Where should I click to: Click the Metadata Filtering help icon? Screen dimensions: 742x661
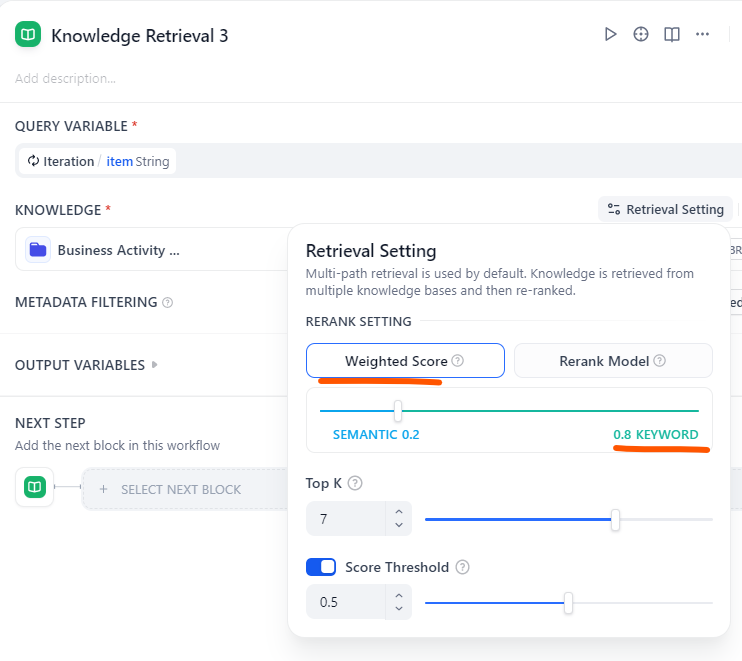point(167,302)
